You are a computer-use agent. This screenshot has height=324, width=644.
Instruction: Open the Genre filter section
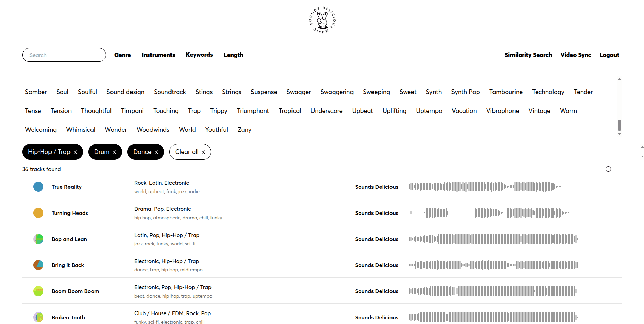click(x=122, y=55)
